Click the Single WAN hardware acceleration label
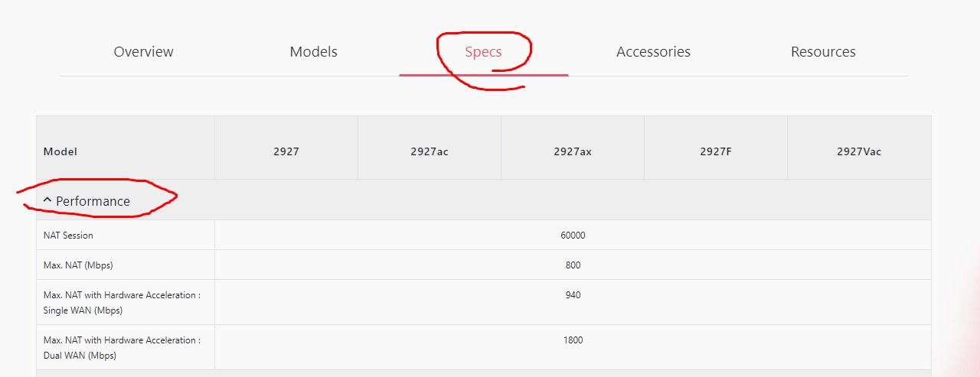 pyautogui.click(x=122, y=303)
